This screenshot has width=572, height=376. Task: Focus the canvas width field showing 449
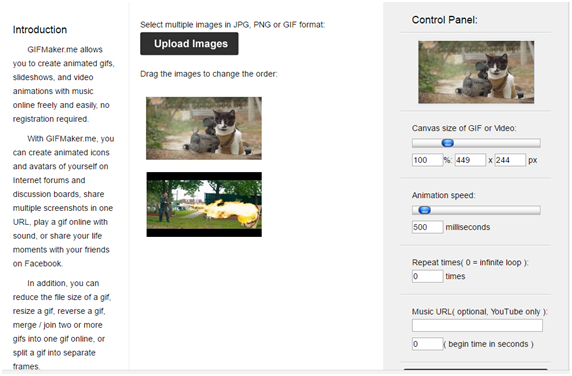coord(470,160)
